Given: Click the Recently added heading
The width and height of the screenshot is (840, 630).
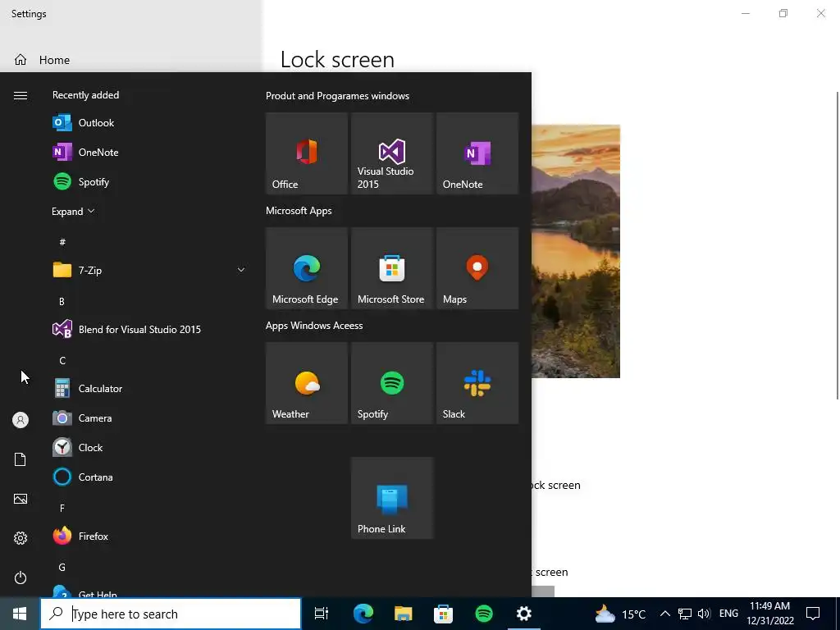Looking at the screenshot, I should click(x=85, y=95).
